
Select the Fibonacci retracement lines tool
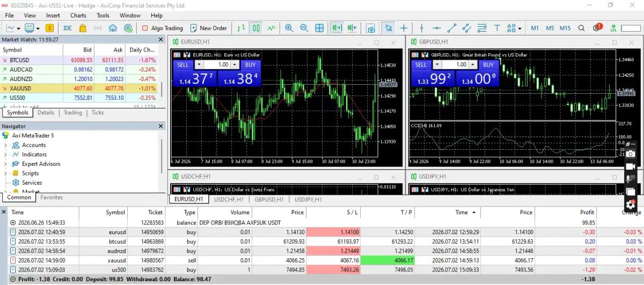[482, 28]
